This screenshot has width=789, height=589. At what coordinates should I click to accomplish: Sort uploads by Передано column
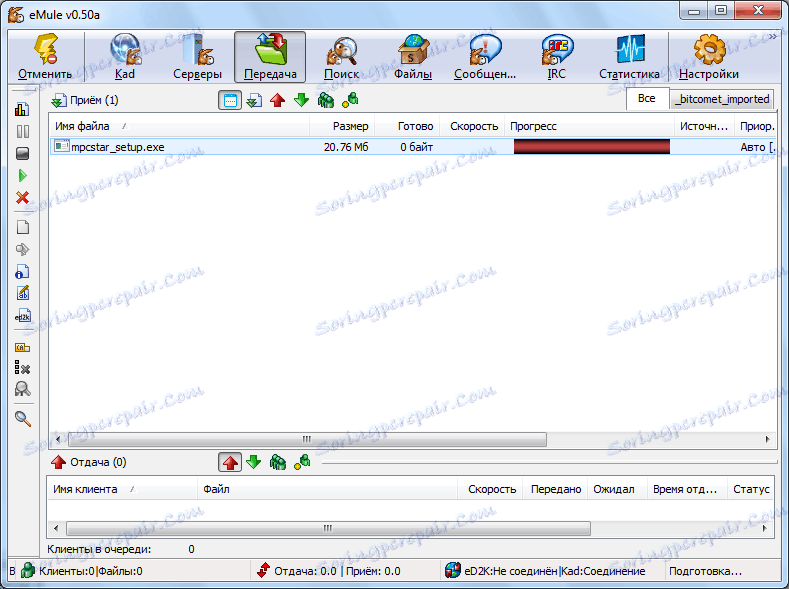pyautogui.click(x=556, y=489)
